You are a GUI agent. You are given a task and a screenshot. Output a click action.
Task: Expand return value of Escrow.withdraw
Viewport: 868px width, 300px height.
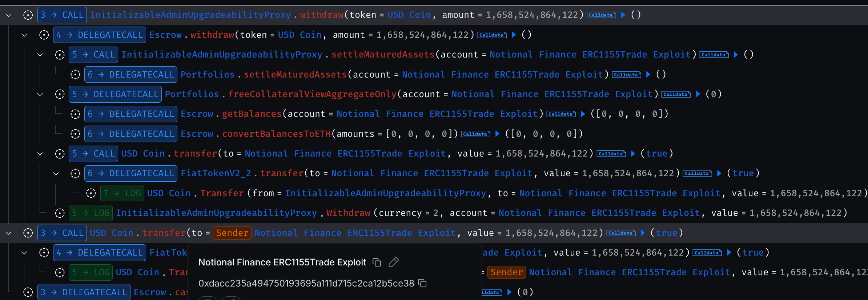tap(514, 35)
